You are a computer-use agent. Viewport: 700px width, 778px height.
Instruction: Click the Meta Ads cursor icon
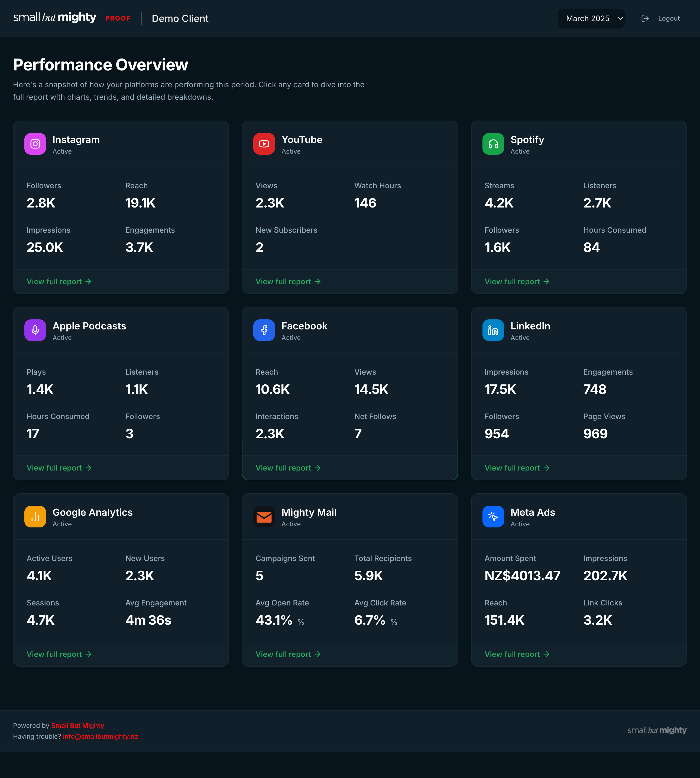tap(493, 517)
